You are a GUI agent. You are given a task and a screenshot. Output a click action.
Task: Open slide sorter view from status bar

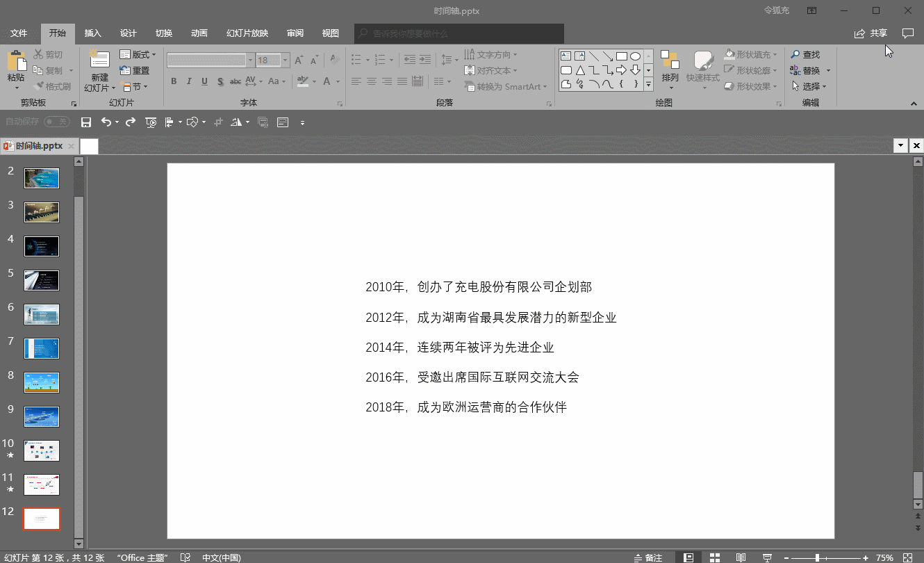coord(714,557)
